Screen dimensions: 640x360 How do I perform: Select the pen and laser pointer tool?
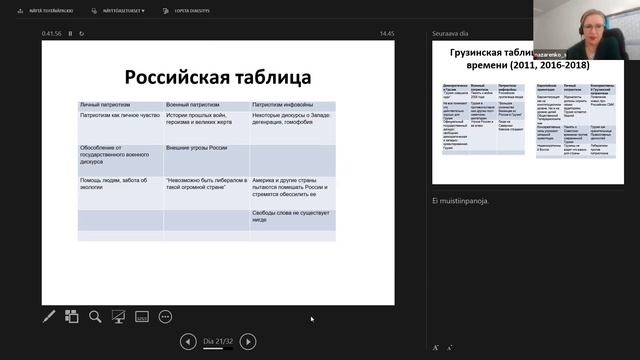point(49,317)
